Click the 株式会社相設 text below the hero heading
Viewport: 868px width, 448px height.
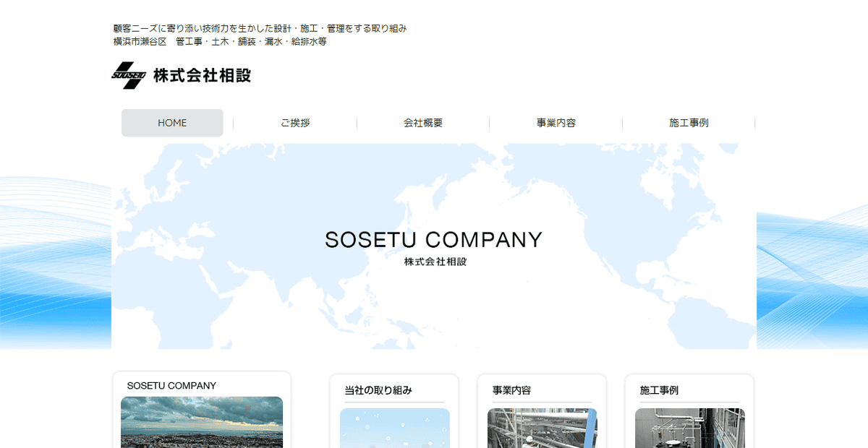(x=434, y=263)
